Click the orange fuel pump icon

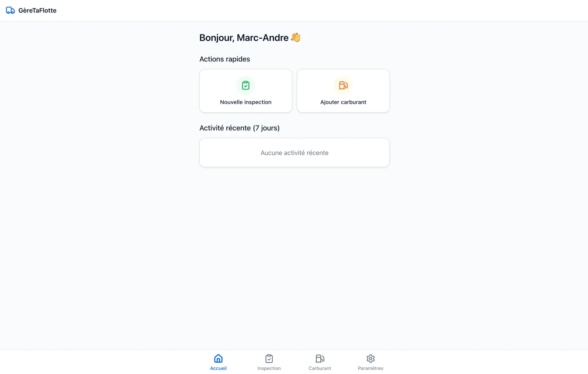click(x=343, y=85)
